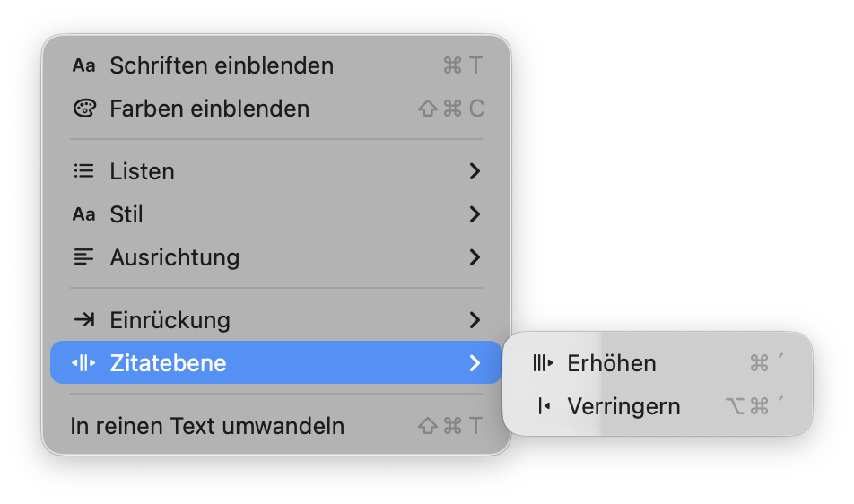
Task: Click the left-align lines icon for Ausrichtung
Action: click(83, 257)
